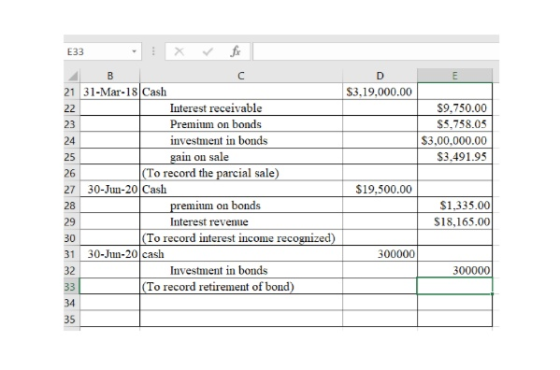Click investment in bonds cell in row 24
Screen dimensions: 560x370
click(241, 140)
